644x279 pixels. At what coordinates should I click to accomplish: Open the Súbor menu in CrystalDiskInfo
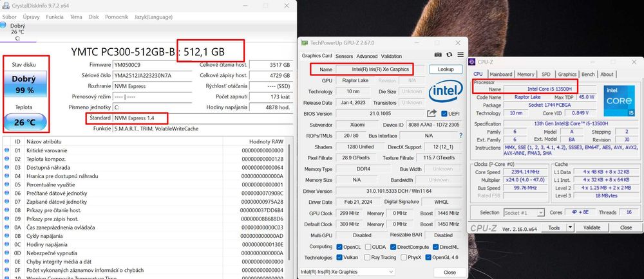(10, 17)
